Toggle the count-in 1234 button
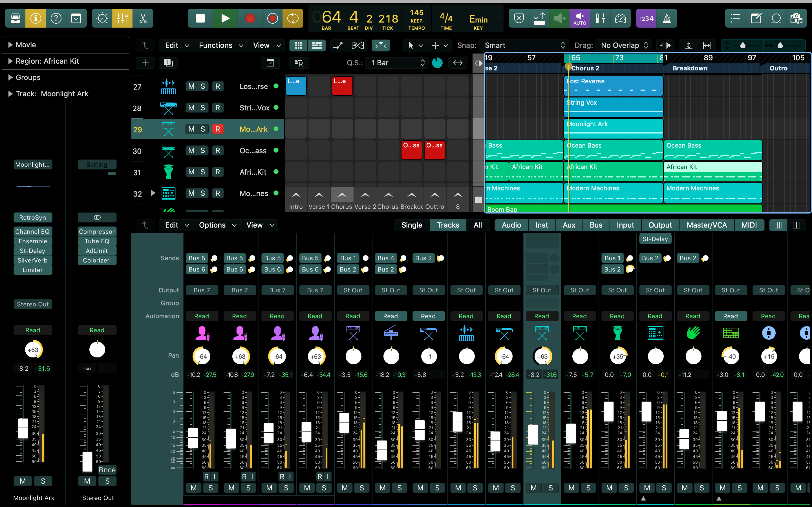Viewport: 812px width, 507px height. pos(646,18)
